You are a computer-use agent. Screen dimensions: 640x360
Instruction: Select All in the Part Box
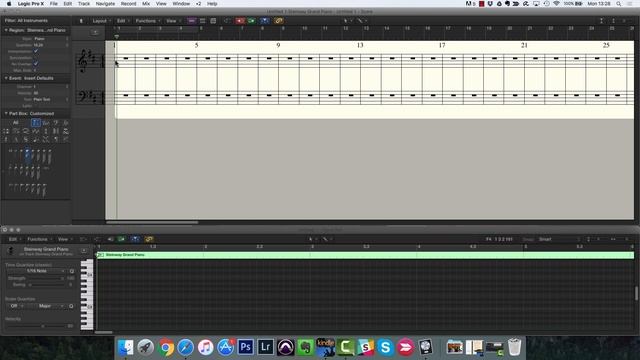pos(16,122)
